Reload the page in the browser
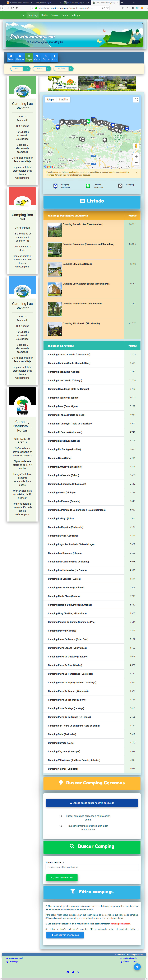The image size is (148, 980). coord(12,8)
